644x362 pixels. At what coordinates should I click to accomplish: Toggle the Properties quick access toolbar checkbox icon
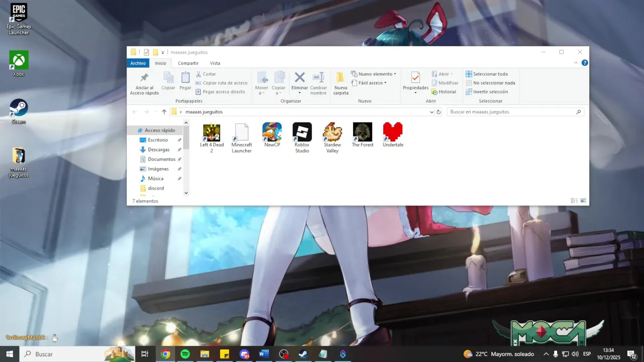coord(146,52)
